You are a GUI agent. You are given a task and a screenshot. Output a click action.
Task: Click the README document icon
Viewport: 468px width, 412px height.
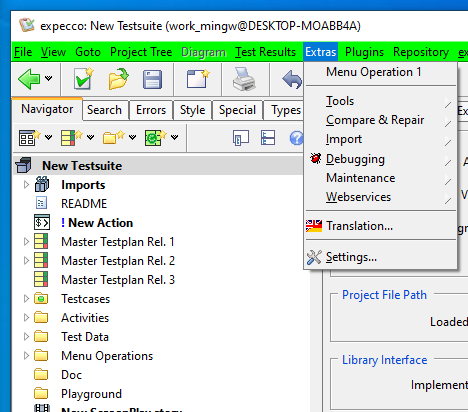tap(41, 203)
